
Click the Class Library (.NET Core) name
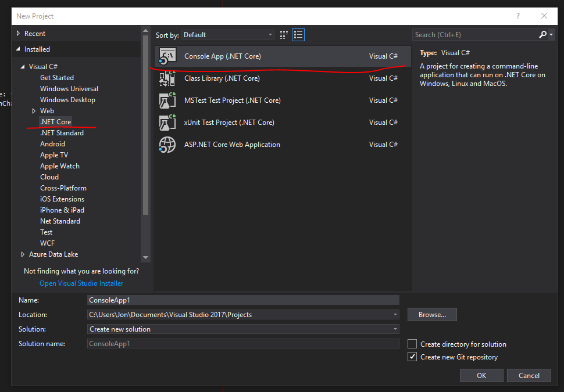coord(222,78)
